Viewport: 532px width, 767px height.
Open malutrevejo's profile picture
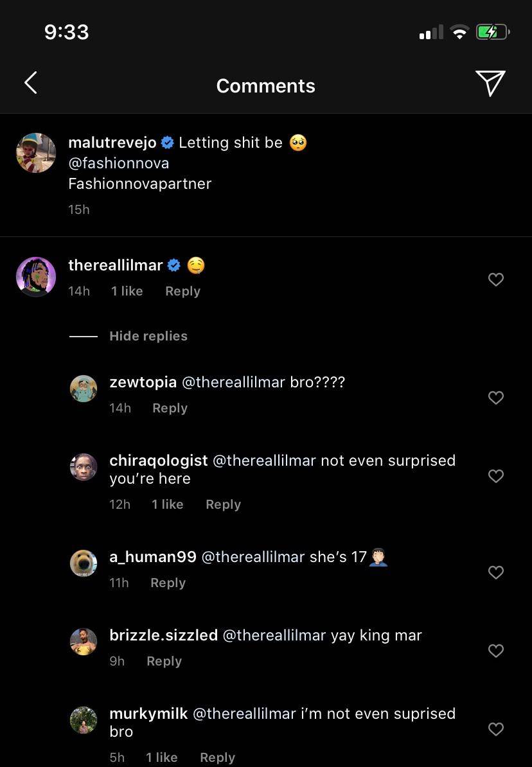(36, 153)
